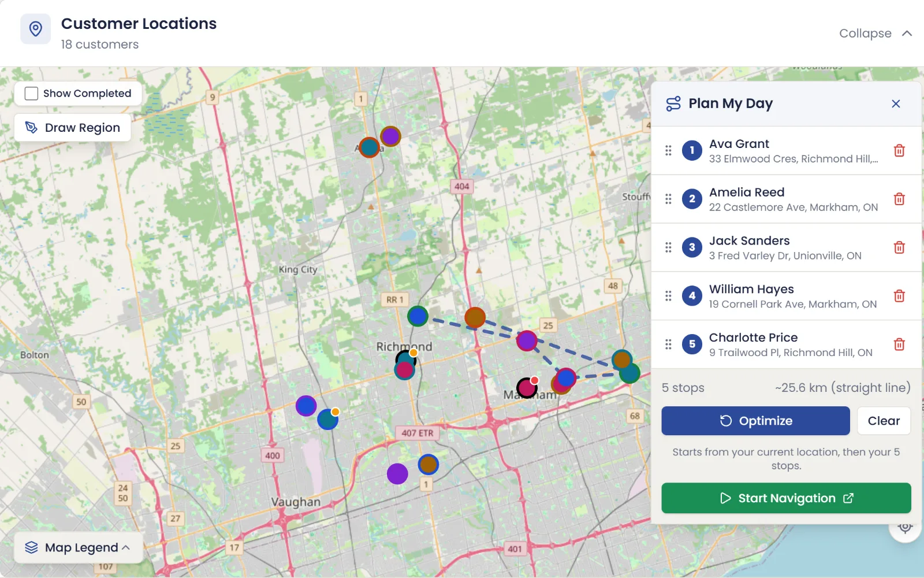
Task: Click the 22 Castlemore Ave address text
Action: tap(793, 208)
